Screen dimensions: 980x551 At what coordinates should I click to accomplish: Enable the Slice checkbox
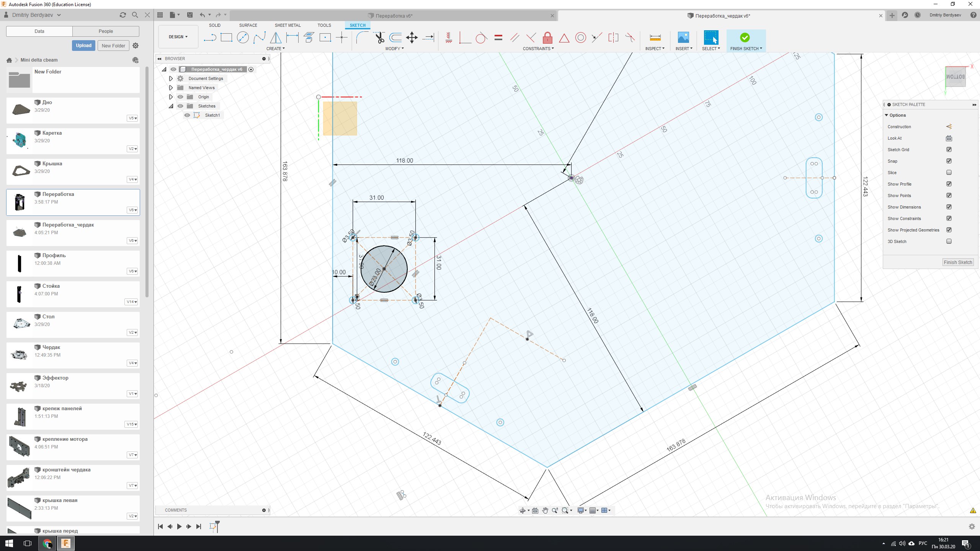[x=949, y=173]
